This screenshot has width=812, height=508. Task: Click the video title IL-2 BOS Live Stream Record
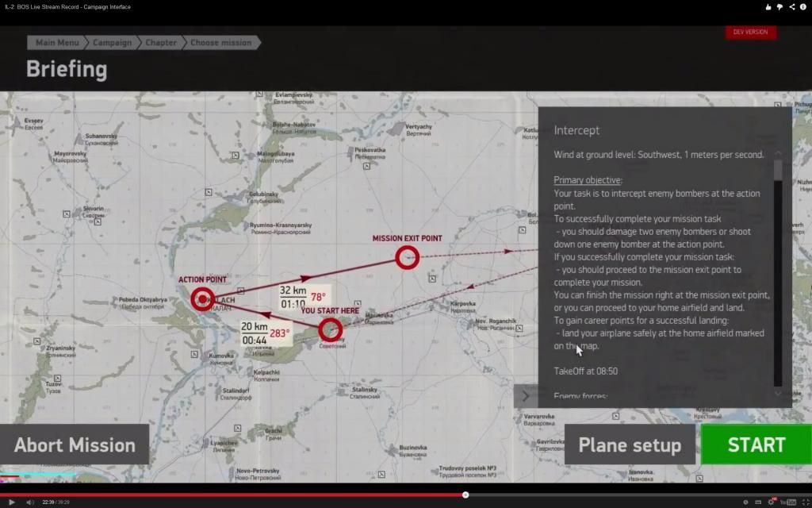[68, 6]
